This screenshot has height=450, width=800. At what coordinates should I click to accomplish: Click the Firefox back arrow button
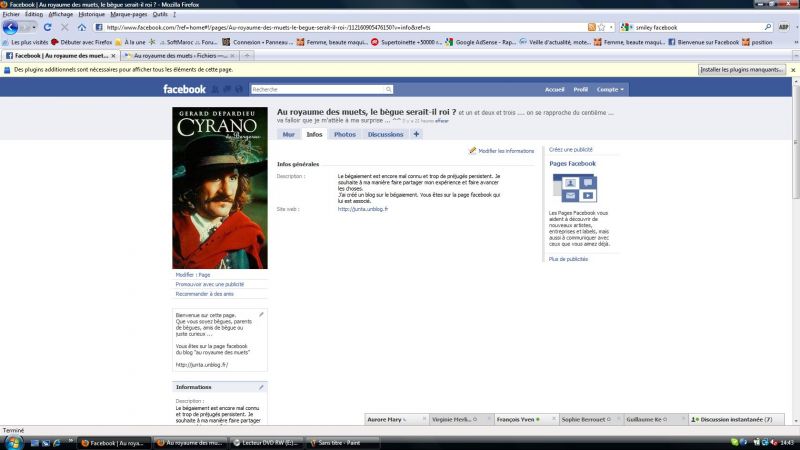click(x=11, y=27)
